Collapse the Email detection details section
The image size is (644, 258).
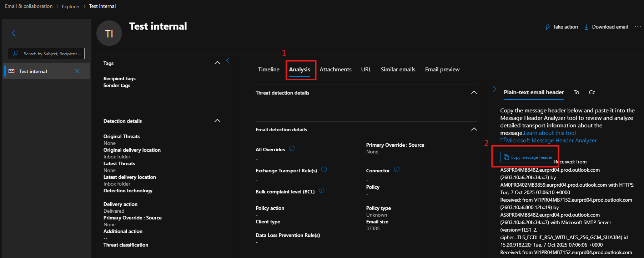point(474,129)
